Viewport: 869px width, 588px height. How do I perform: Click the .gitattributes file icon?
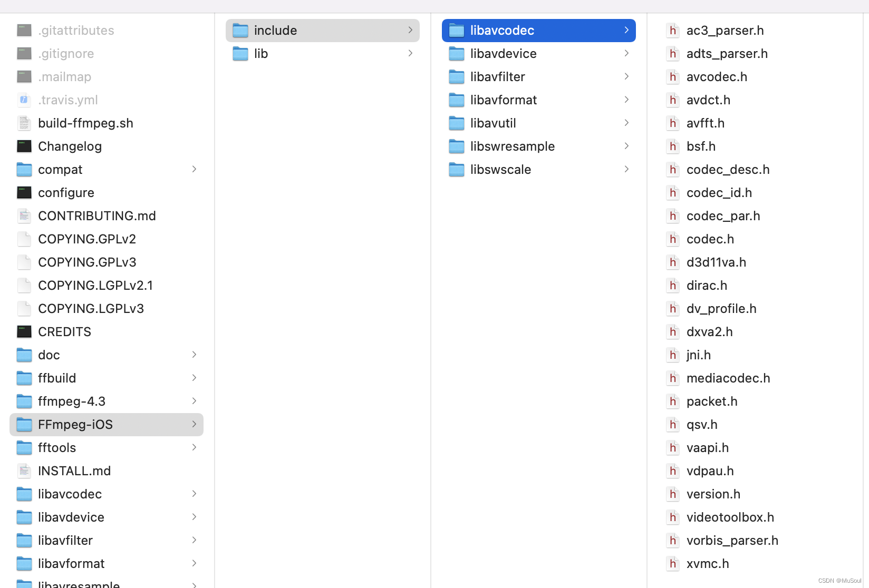pyautogui.click(x=24, y=31)
